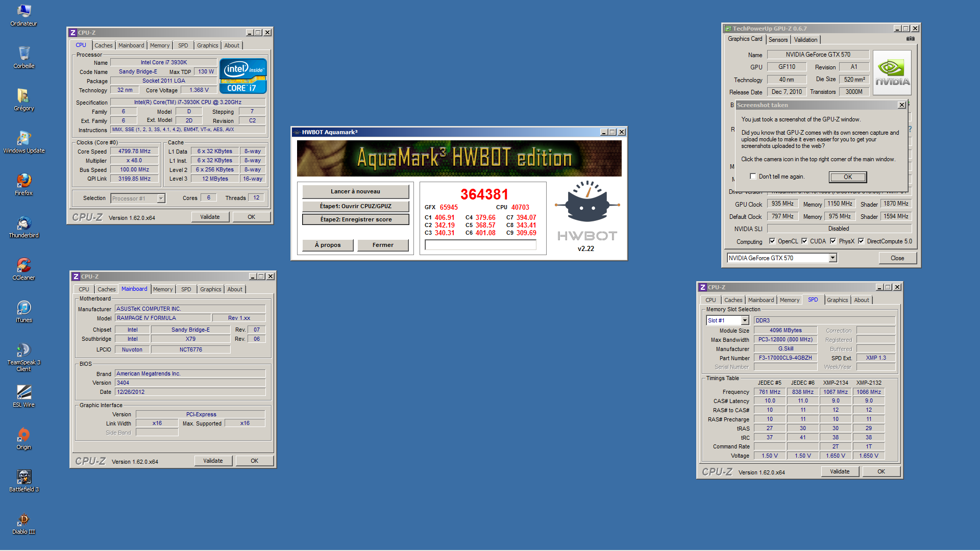
Task: Click the À propos button
Action: point(328,245)
